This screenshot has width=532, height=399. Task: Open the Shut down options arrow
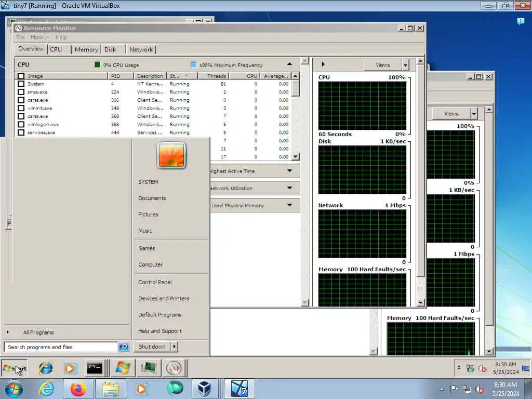pos(175,347)
